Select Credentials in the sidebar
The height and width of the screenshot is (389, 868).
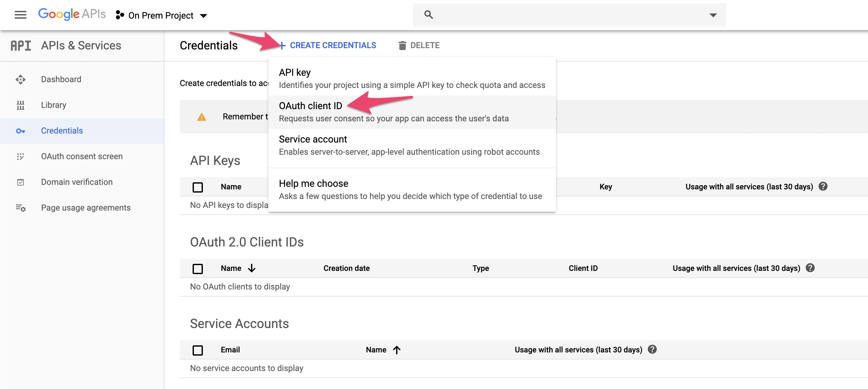pyautogui.click(x=82, y=131)
